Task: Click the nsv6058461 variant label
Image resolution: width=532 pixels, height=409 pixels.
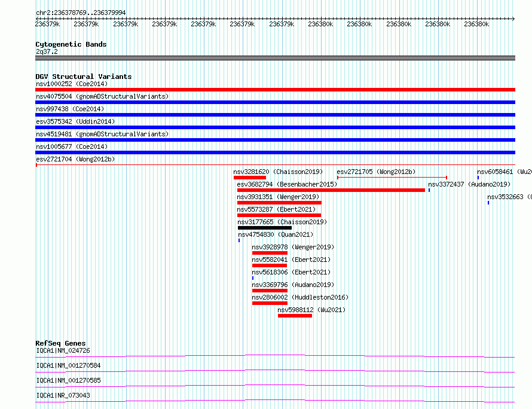Action: tap(504, 172)
